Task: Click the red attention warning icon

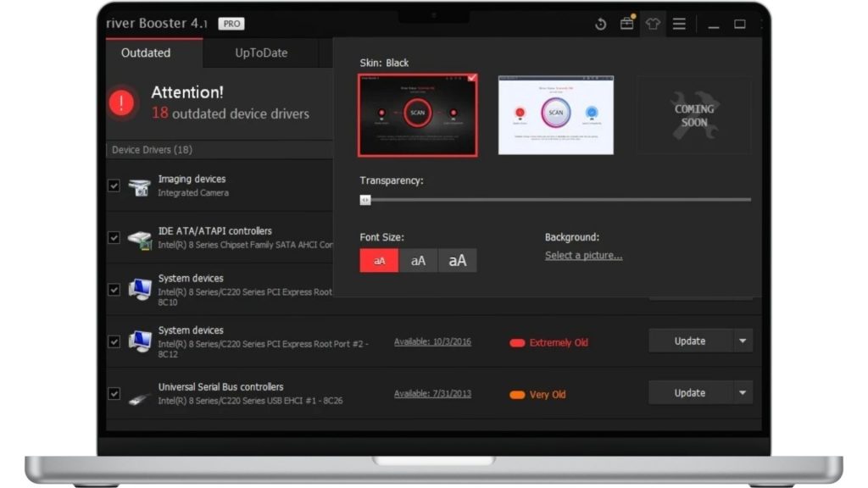Action: (122, 103)
